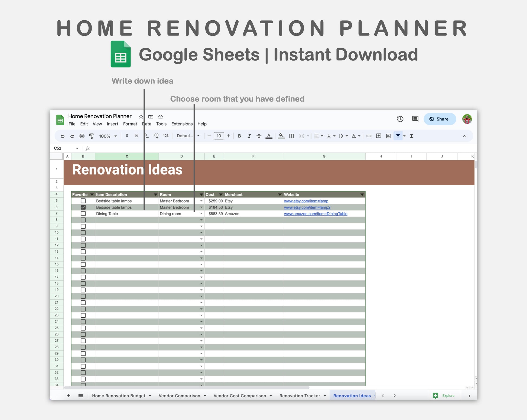This screenshot has height=420, width=527.
Task: Toggle bold formatting
Action: tap(239, 136)
